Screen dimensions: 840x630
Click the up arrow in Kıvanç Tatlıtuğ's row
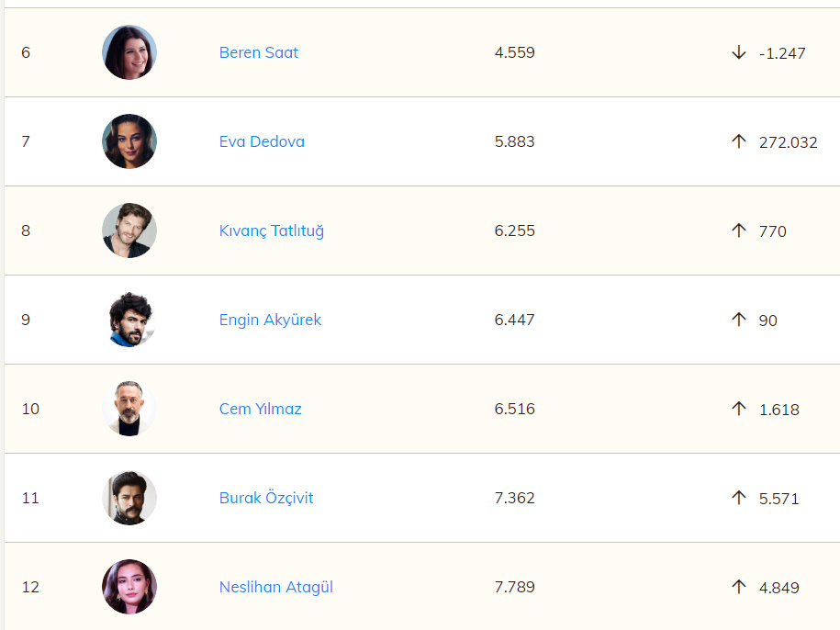click(x=739, y=231)
